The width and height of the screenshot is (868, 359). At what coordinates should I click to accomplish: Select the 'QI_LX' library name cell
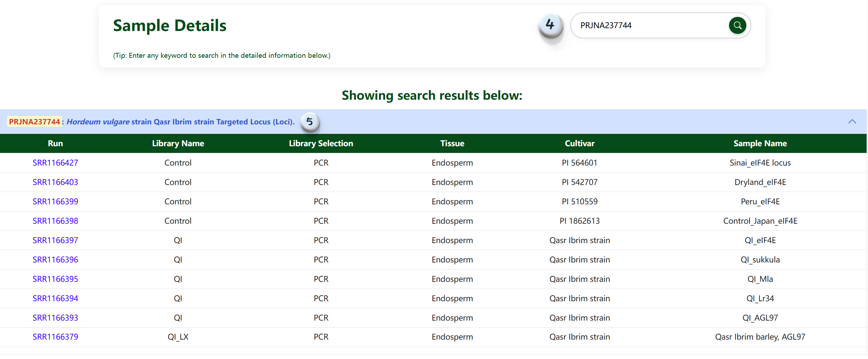(x=178, y=337)
